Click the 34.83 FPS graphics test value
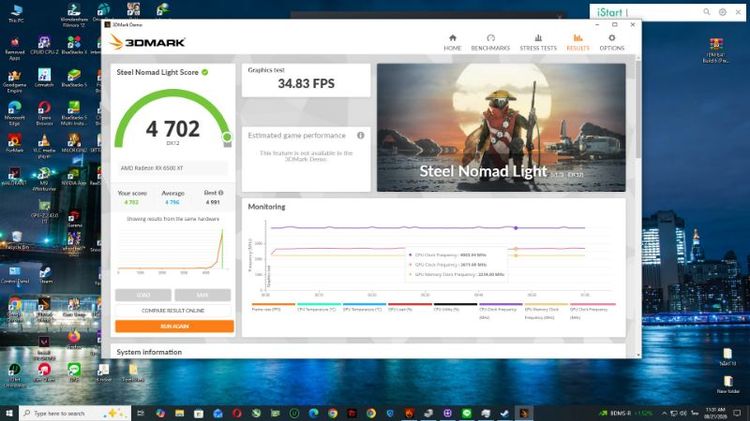This screenshot has height=421, width=750. point(306,84)
